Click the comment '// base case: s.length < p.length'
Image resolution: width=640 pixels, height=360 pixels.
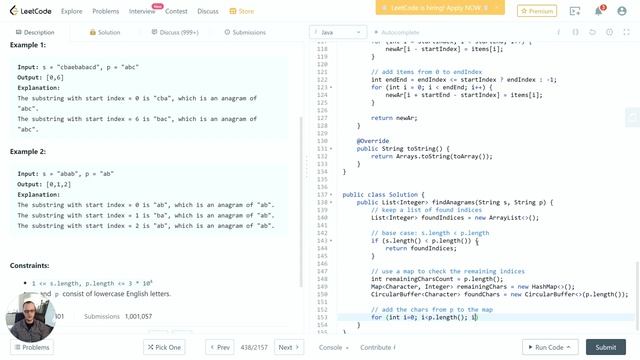click(430, 233)
